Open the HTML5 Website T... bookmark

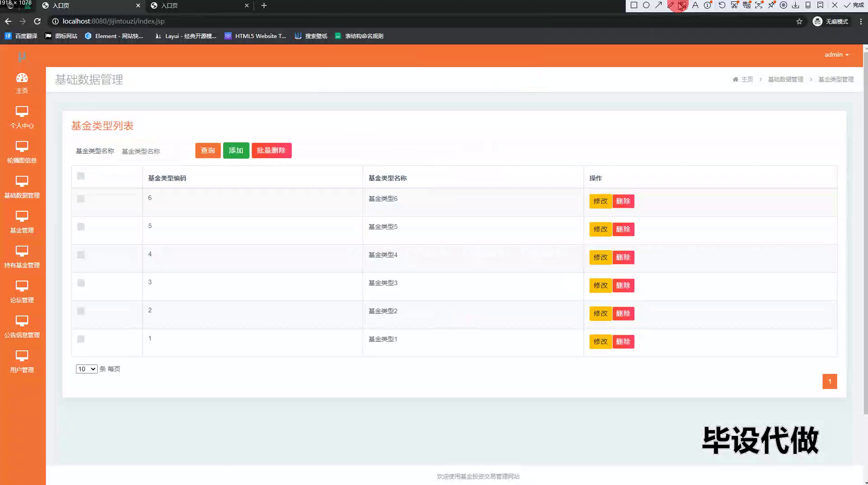coord(255,36)
